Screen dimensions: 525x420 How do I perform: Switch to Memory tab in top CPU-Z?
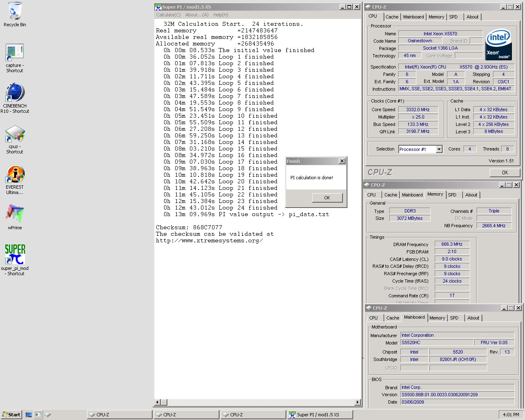[x=436, y=17]
